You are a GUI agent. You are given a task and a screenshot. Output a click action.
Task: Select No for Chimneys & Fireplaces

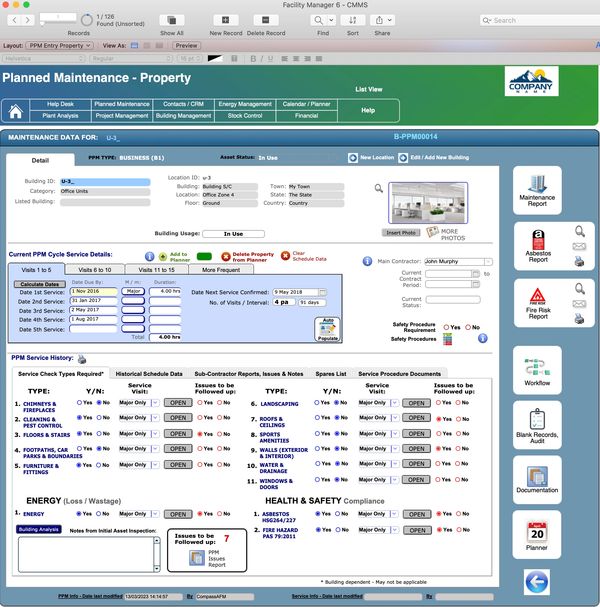(100, 402)
